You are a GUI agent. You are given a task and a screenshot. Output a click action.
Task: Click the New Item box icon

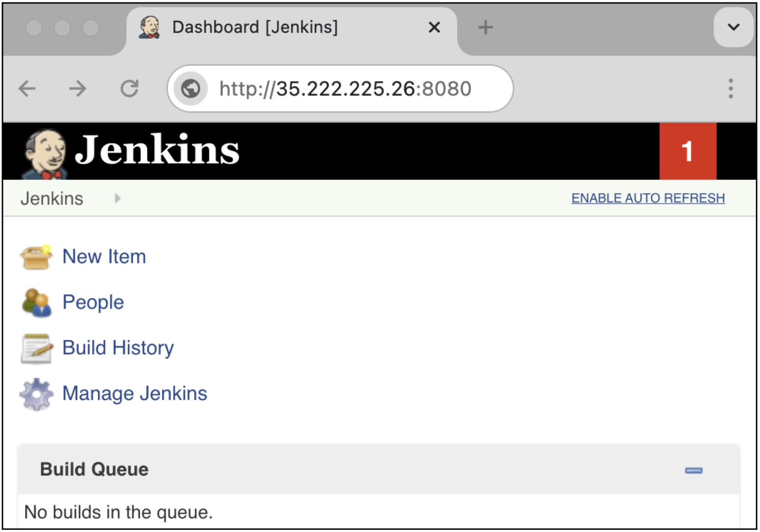(x=36, y=257)
